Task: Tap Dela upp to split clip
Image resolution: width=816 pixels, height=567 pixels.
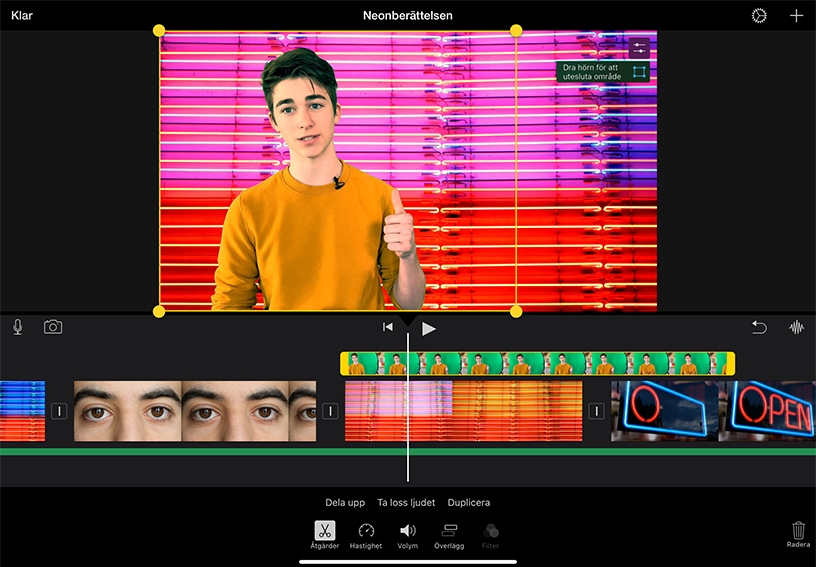Action: point(345,502)
